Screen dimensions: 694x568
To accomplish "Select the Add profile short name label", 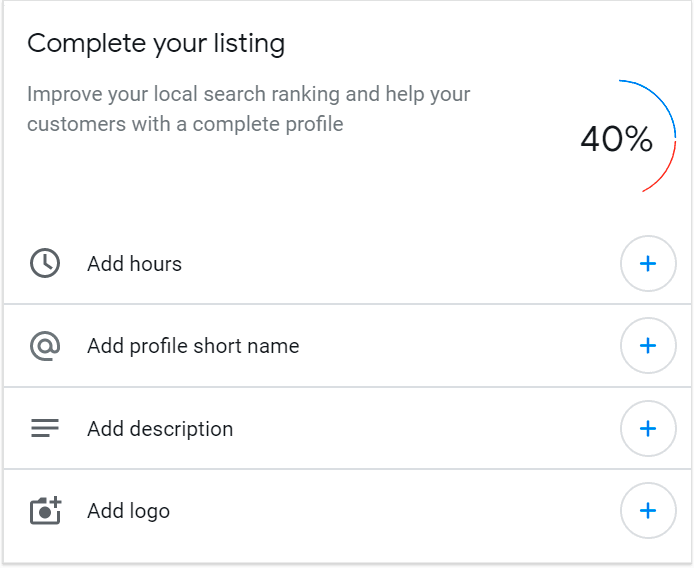I will coord(193,346).
